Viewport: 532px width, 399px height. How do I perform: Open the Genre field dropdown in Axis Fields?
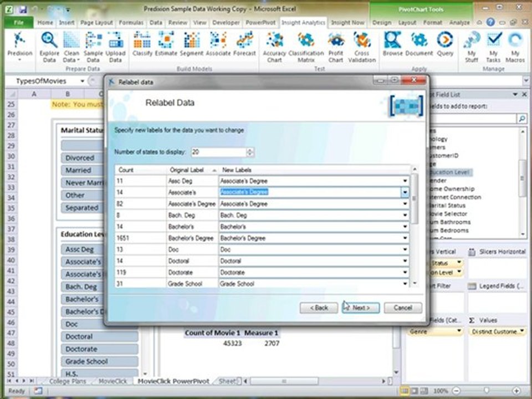(459, 331)
